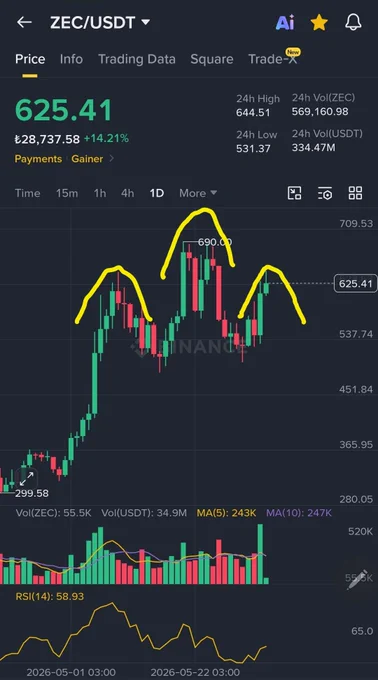Open the drawing tools pencil icon
Screen dimensions: 378x680
358,579
